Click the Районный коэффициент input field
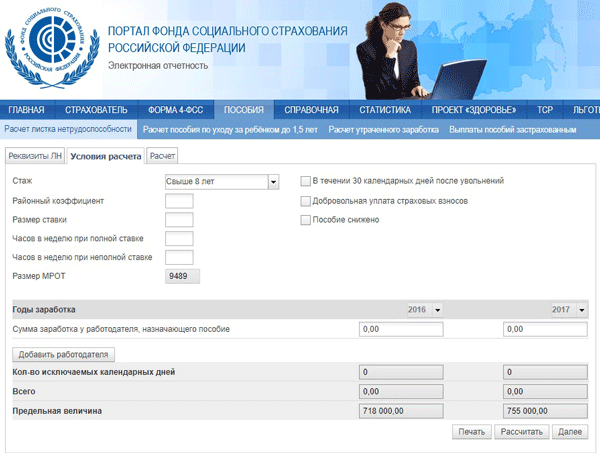The width and height of the screenshot is (600, 453). coord(178,201)
